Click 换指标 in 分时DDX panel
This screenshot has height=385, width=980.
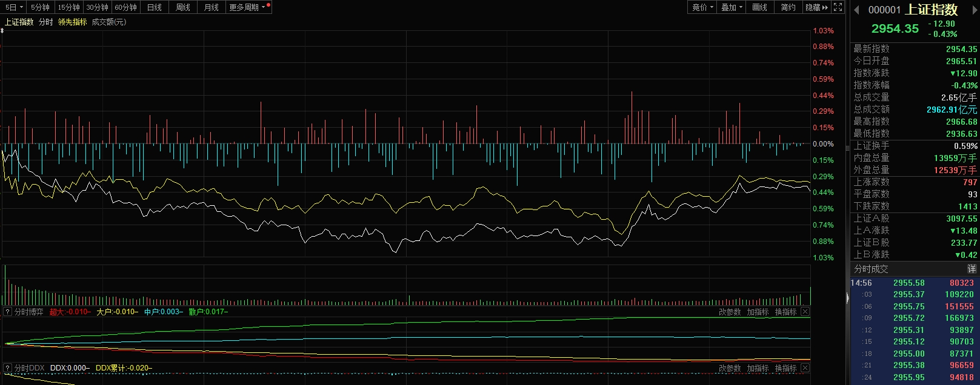pos(785,368)
